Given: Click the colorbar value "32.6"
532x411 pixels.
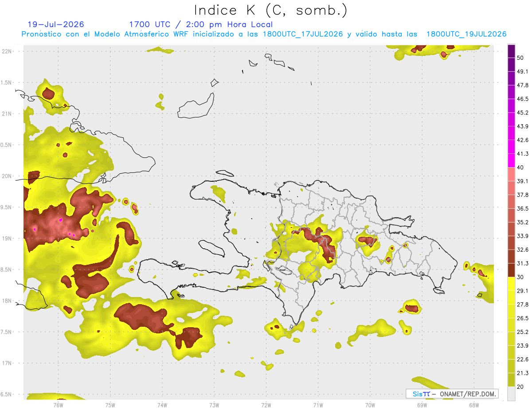Looking at the screenshot, I should pyautogui.click(x=522, y=250).
